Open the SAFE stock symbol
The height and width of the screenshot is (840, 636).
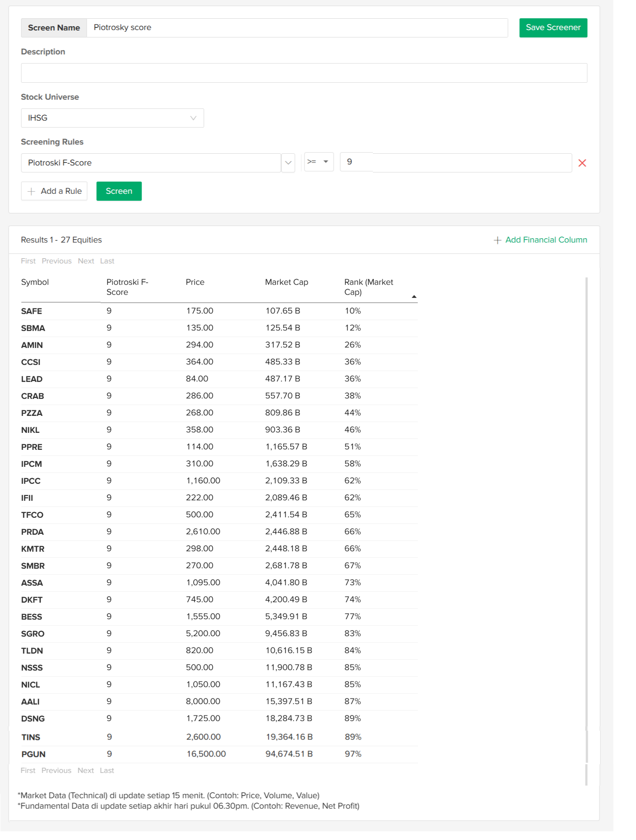pos(31,311)
